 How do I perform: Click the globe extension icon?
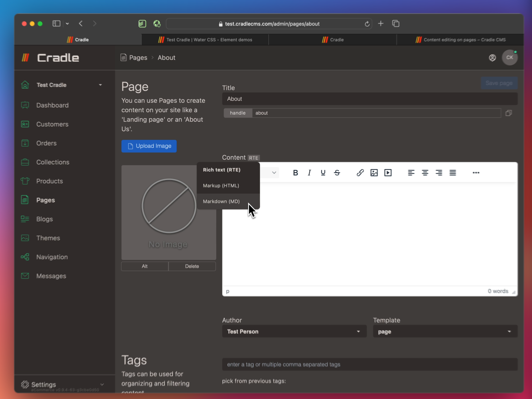pos(157,24)
